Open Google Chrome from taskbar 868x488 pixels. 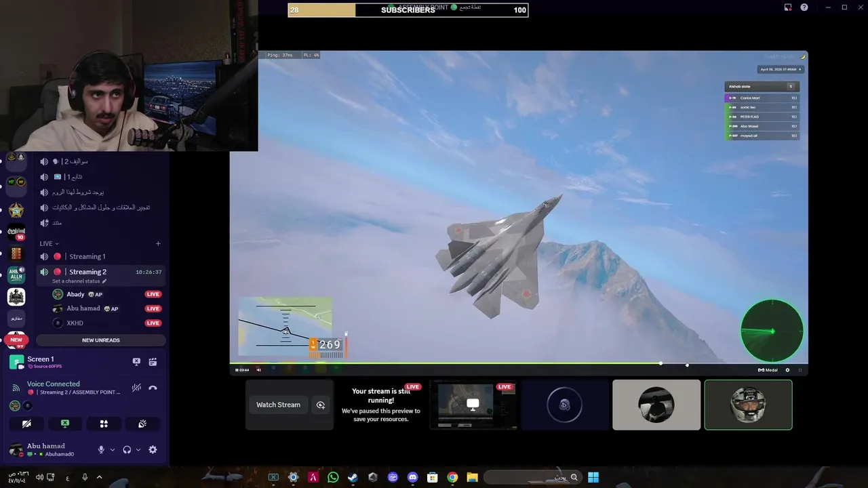452,477
